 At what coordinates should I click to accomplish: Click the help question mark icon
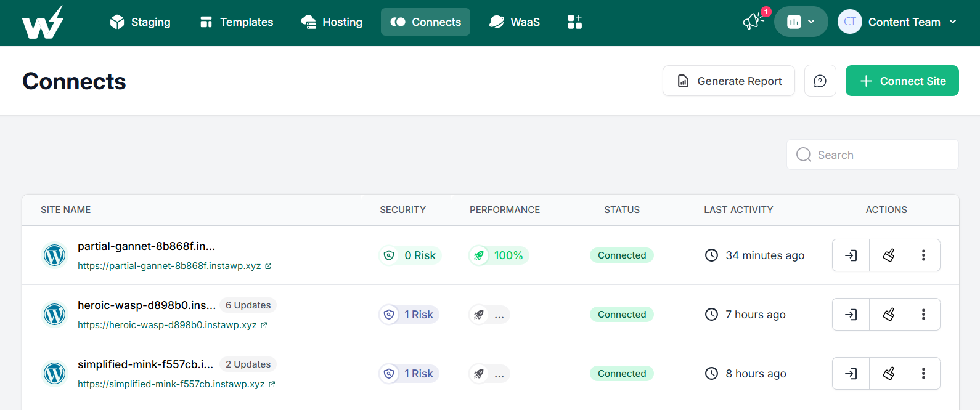point(820,81)
